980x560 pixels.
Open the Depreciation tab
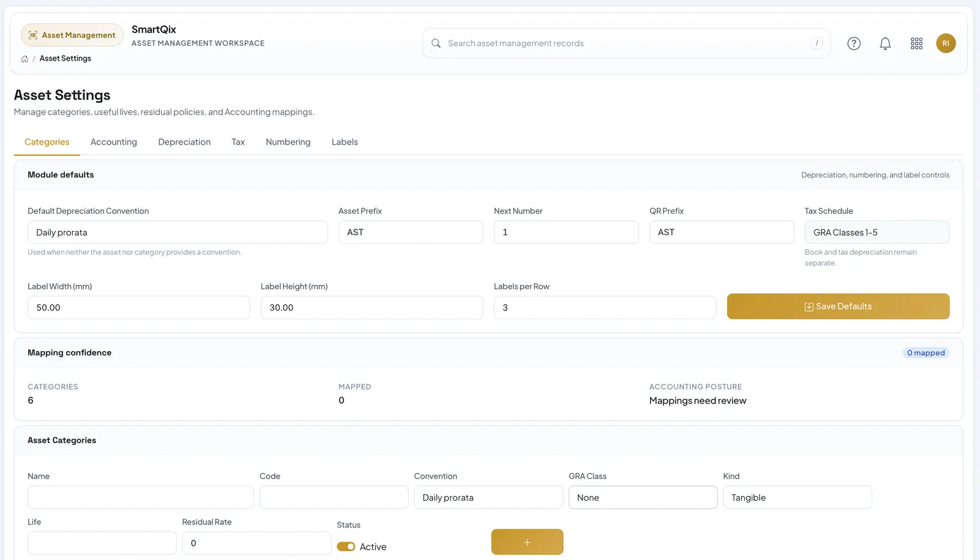(184, 142)
